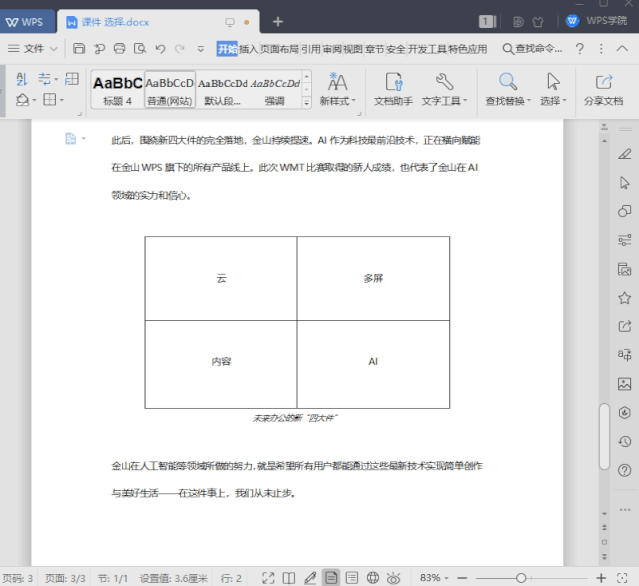Toggle web layout view in status bar
The height and width of the screenshot is (586, 639).
coord(372,578)
